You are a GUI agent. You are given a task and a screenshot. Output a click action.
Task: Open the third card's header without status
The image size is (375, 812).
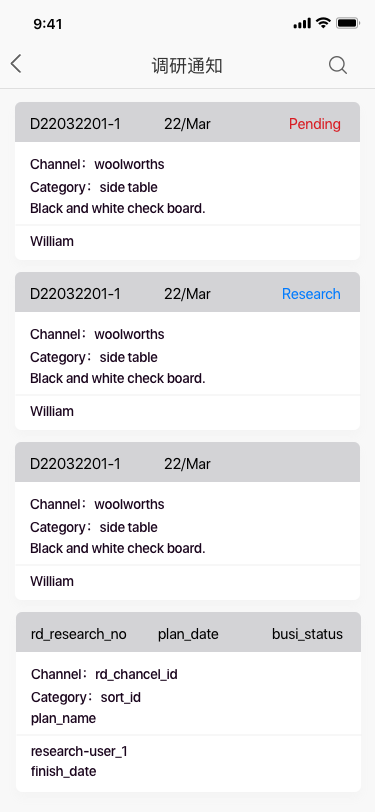tap(188, 462)
